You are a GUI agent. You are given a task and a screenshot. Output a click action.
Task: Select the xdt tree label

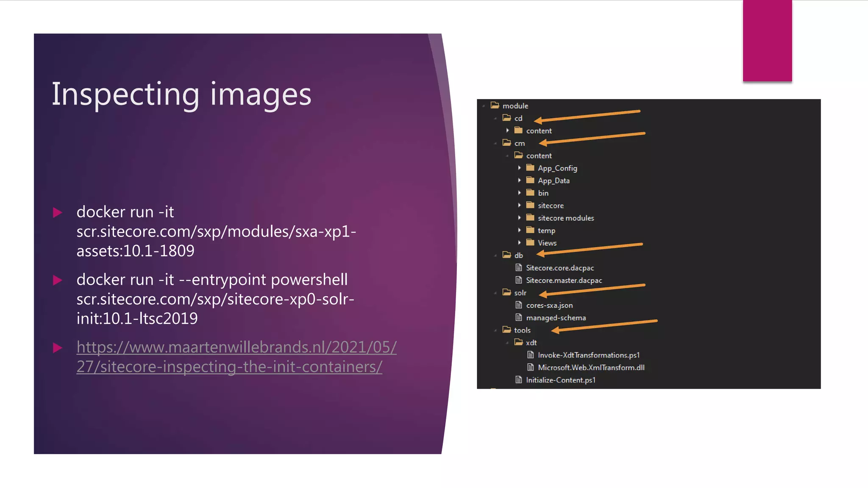531,342
